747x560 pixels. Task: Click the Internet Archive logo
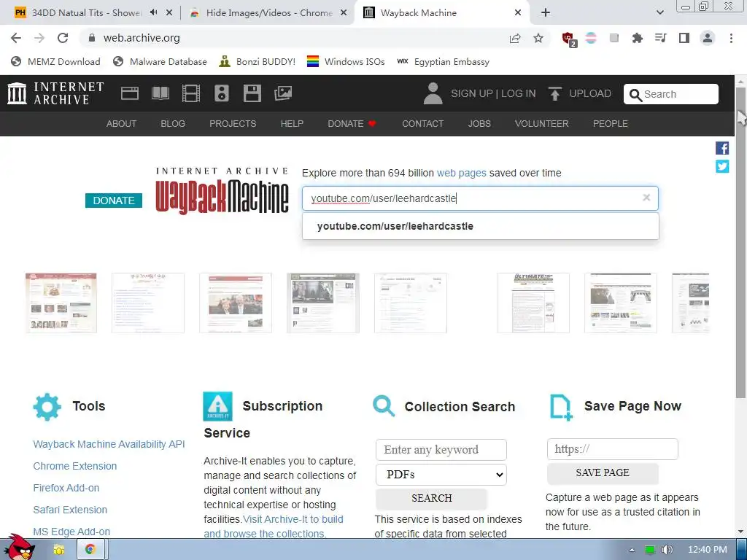pos(55,93)
